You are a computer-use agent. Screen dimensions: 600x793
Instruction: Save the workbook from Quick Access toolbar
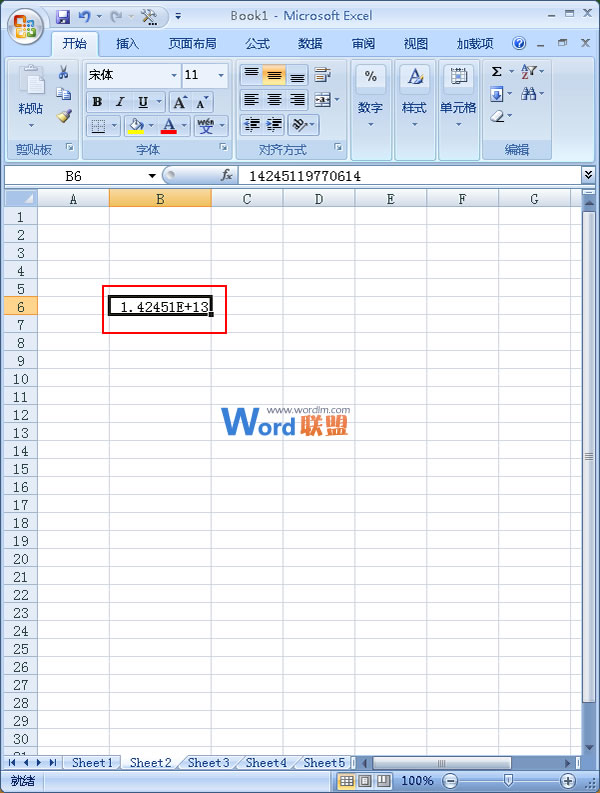pyautogui.click(x=63, y=17)
